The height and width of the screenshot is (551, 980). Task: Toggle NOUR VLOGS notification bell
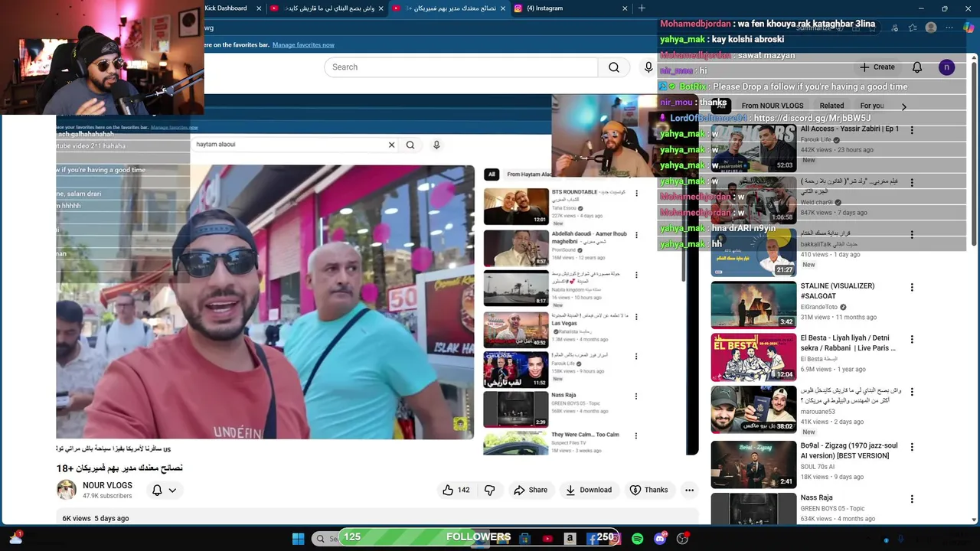point(157,490)
